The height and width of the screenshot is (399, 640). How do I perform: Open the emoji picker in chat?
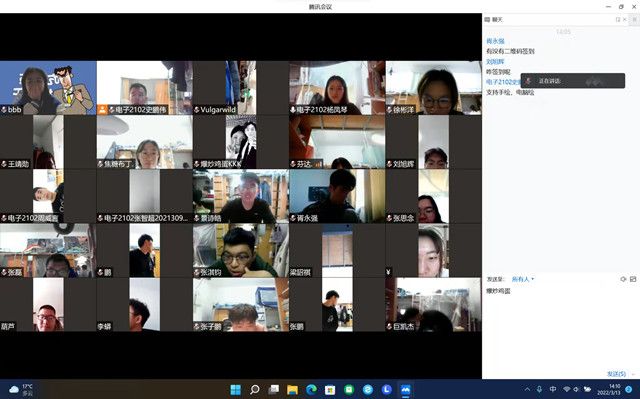click(x=623, y=279)
